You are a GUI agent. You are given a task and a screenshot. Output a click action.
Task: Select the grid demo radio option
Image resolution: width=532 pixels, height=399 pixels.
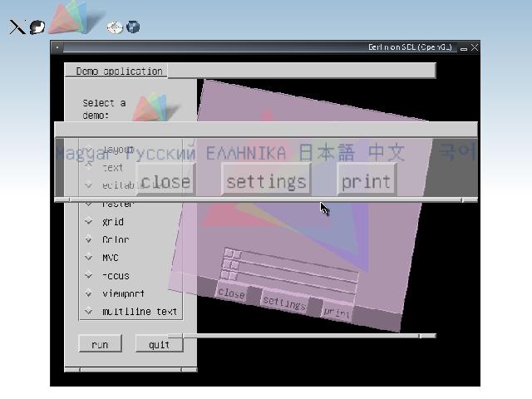coord(89,222)
